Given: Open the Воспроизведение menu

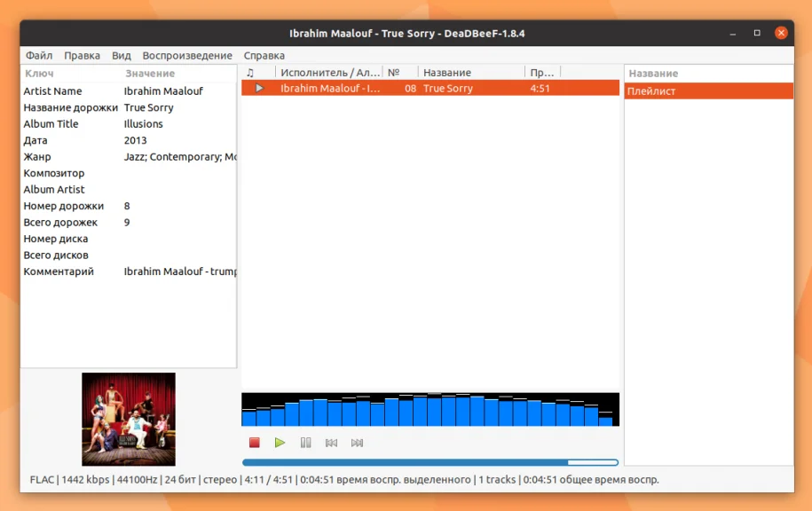Looking at the screenshot, I should (187, 55).
